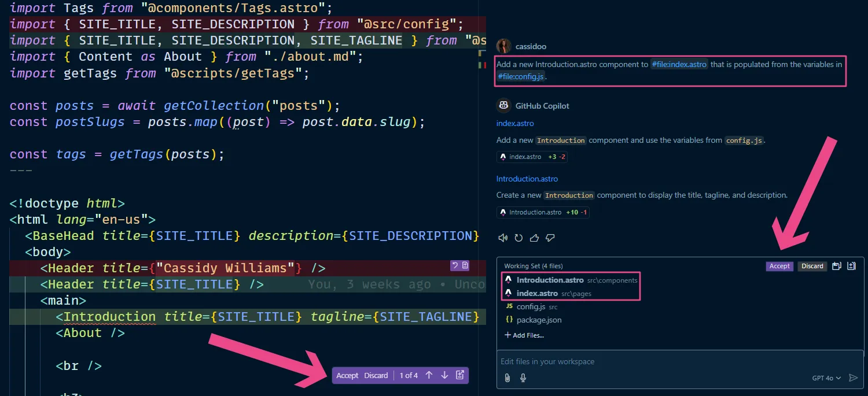Click the save all files icon in Working Set

point(836,266)
